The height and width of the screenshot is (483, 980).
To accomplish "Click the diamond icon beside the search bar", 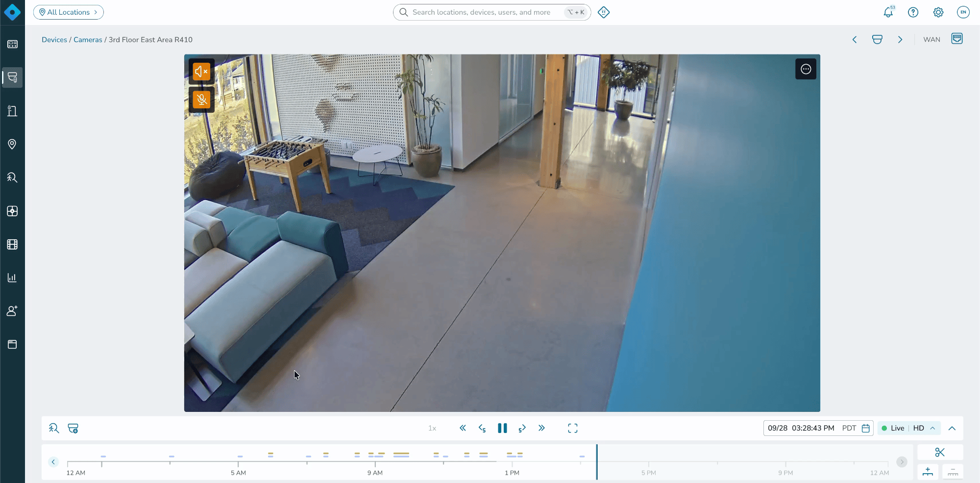I will click(604, 12).
